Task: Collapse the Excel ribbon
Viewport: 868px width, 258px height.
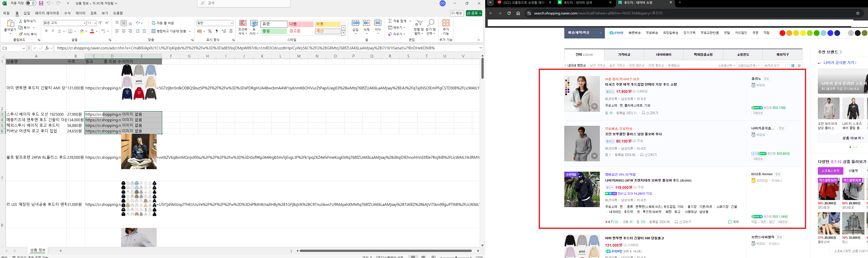Action: click(x=478, y=40)
